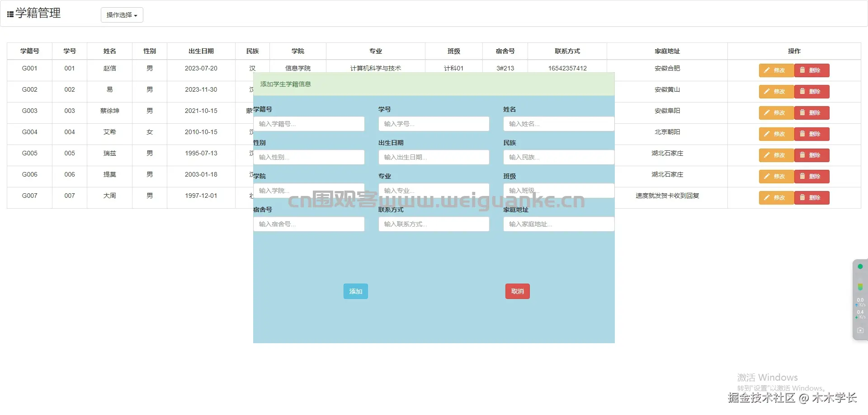Delete the G001 record with 删除
Screen dimensions: 868x415
811,70
